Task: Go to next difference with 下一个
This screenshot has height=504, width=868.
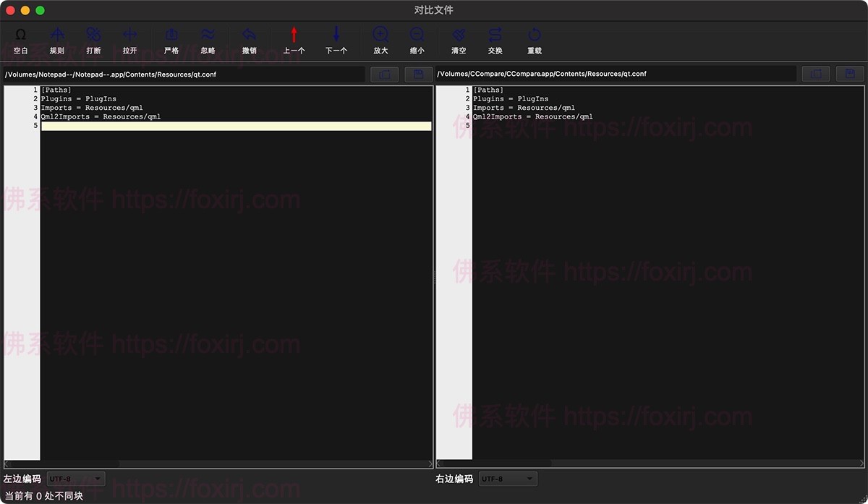Action: tap(336, 36)
